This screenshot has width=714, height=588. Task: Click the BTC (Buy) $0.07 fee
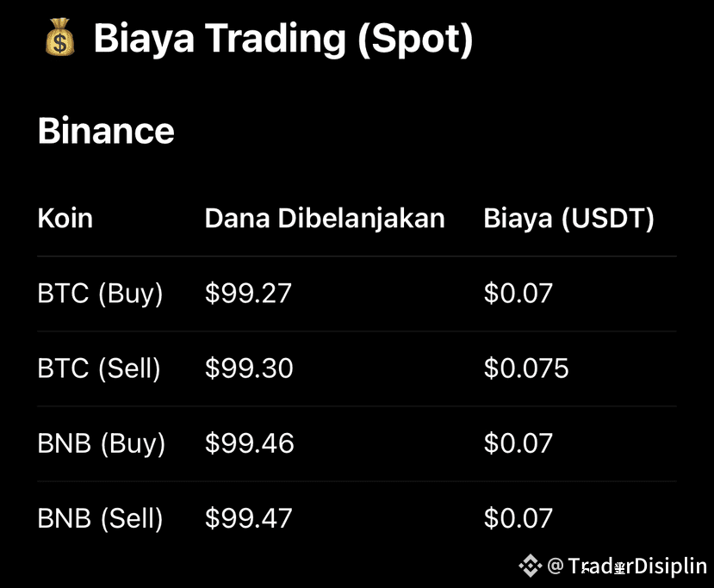click(x=518, y=293)
